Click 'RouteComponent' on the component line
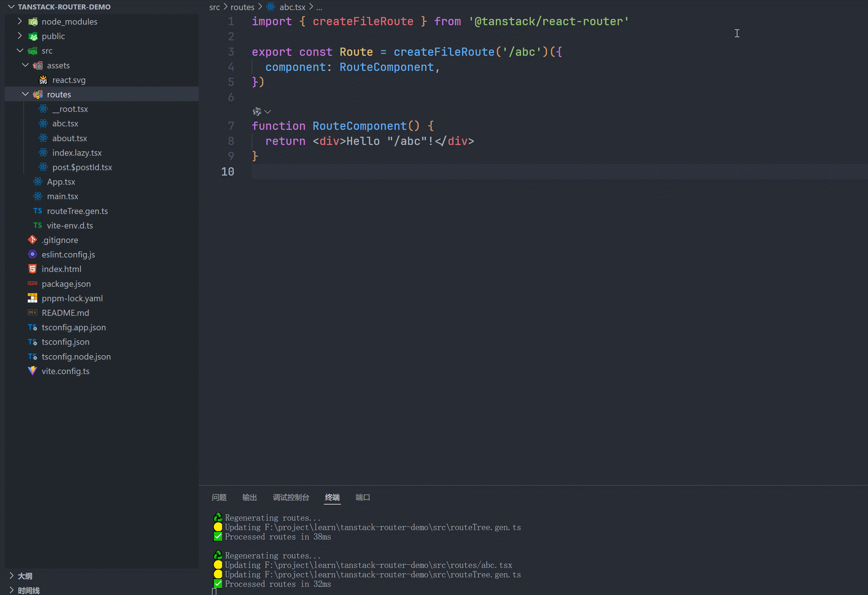 point(387,67)
